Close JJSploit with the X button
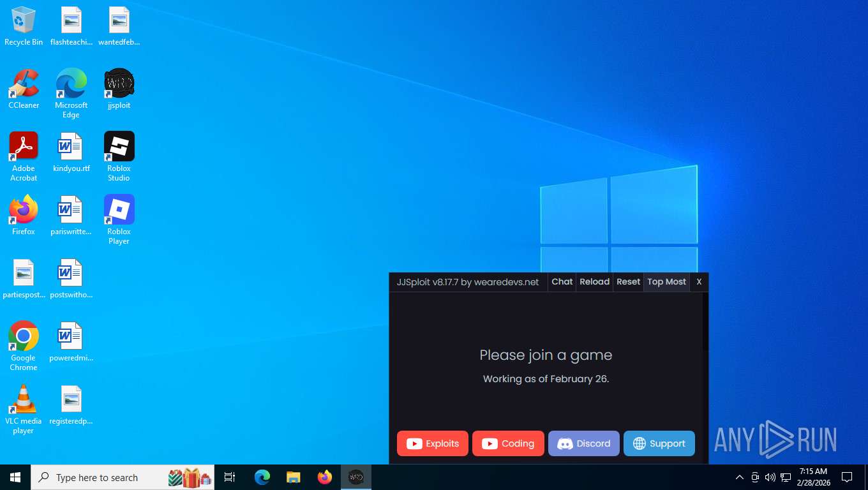Image resolution: width=868 pixels, height=490 pixels. pyautogui.click(x=699, y=282)
